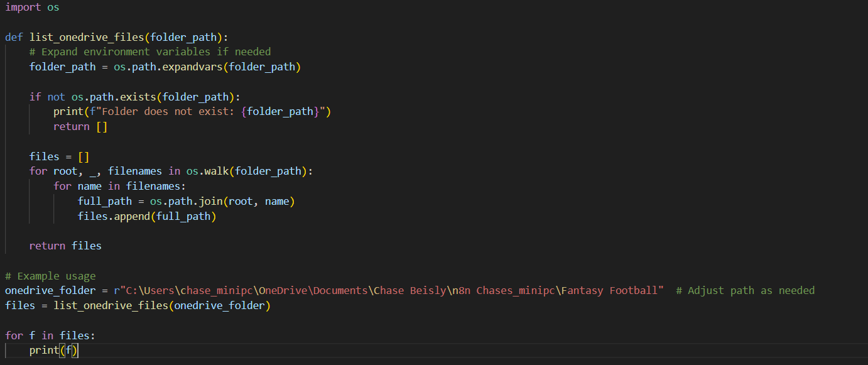The image size is (868, 365).
Task: Click the comment '# Expand environment variables if needed'
Action: click(150, 52)
